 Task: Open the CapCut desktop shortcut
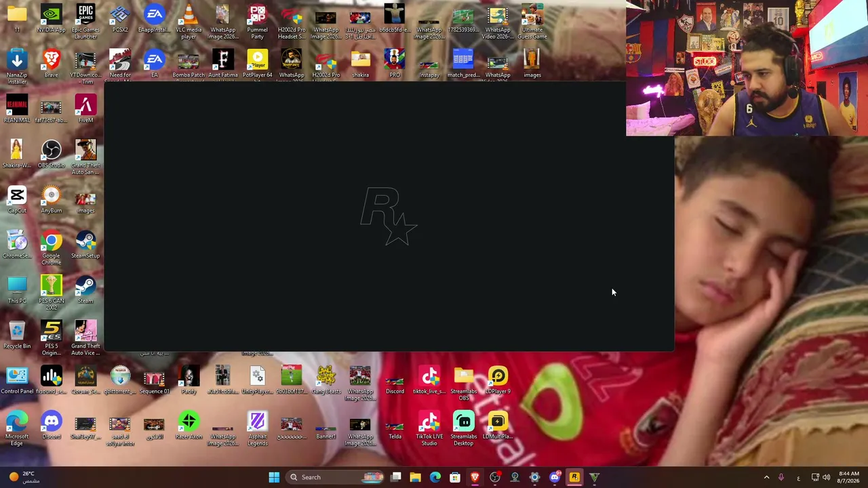click(x=17, y=200)
